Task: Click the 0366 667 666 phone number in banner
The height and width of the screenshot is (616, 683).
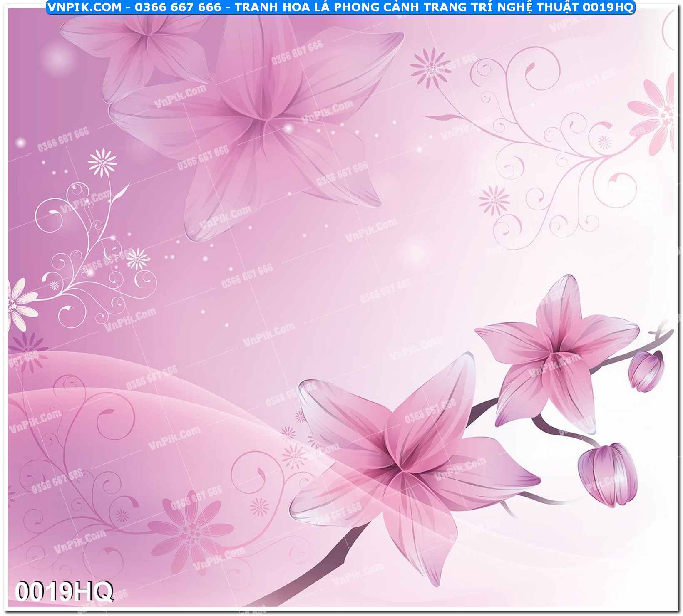Action: click(178, 7)
